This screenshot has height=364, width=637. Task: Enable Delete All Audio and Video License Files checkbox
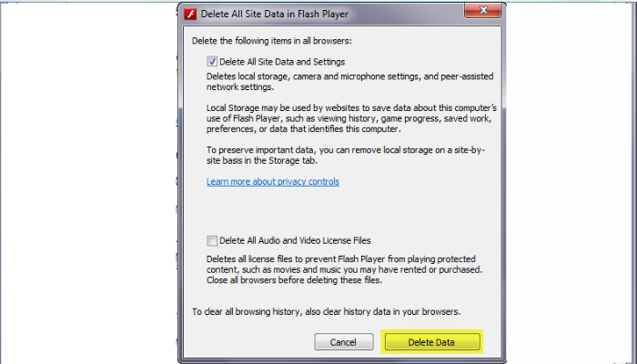pyautogui.click(x=212, y=240)
